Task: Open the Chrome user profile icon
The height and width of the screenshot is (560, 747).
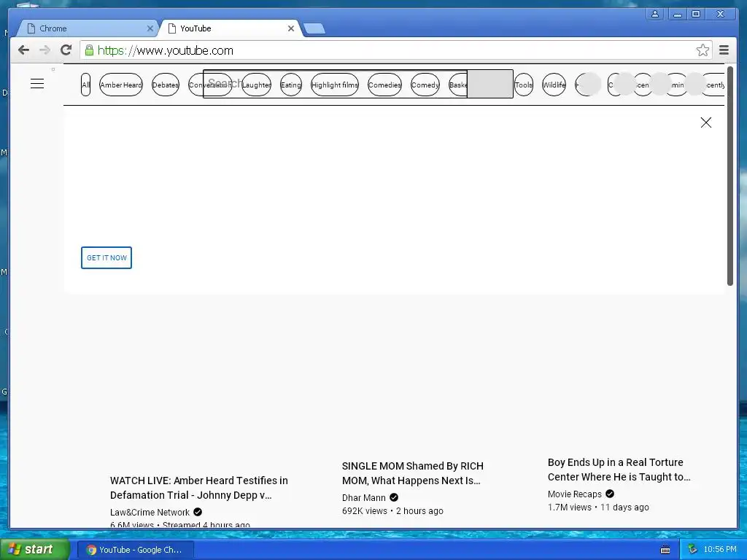Action: tap(655, 15)
